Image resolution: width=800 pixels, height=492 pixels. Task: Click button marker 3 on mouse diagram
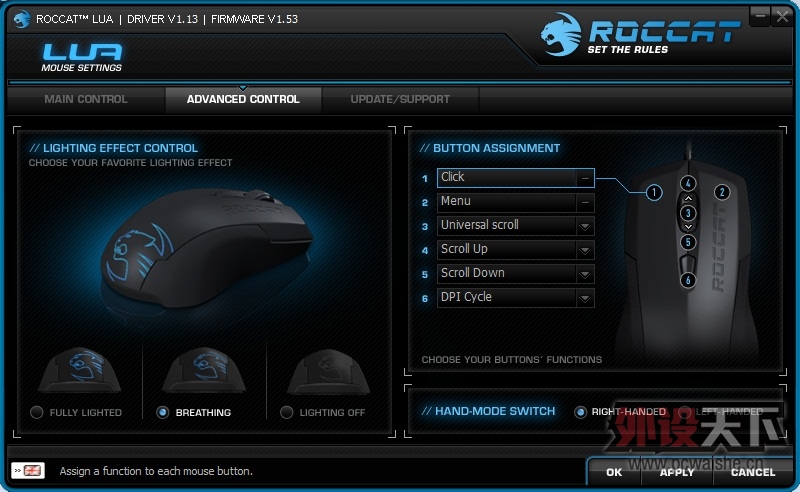coord(688,213)
